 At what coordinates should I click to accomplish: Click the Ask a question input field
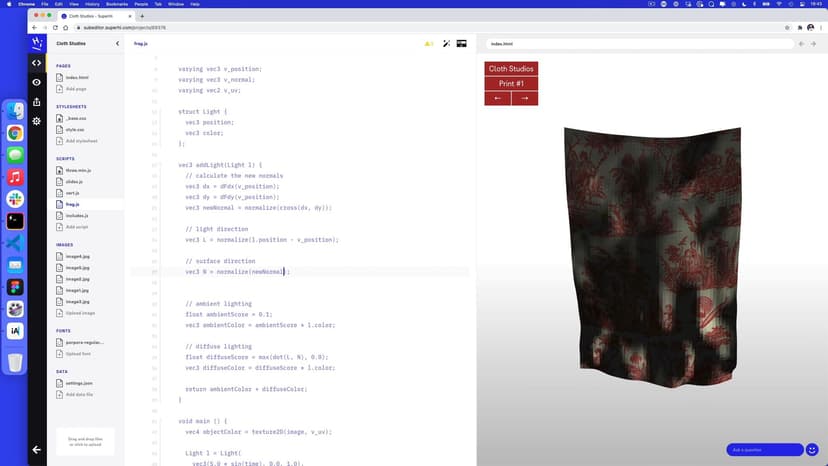point(764,450)
